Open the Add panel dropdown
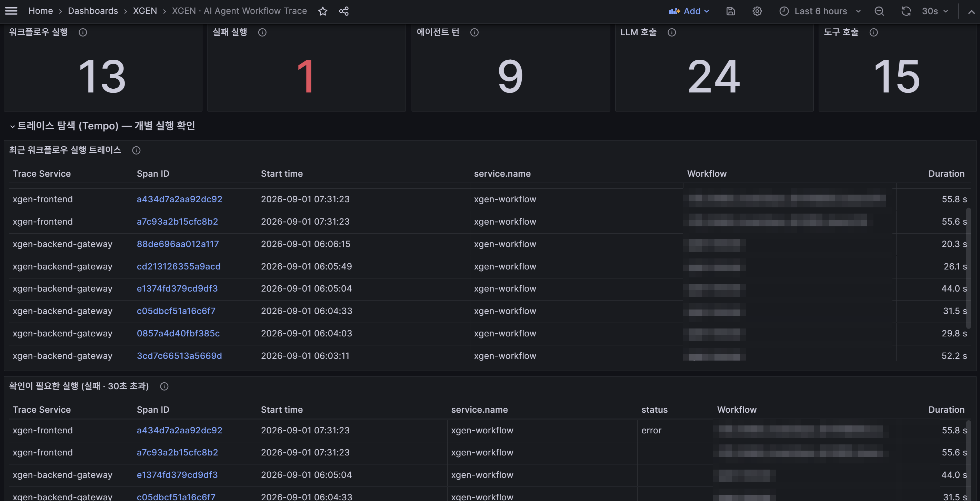980x501 pixels. pos(689,11)
